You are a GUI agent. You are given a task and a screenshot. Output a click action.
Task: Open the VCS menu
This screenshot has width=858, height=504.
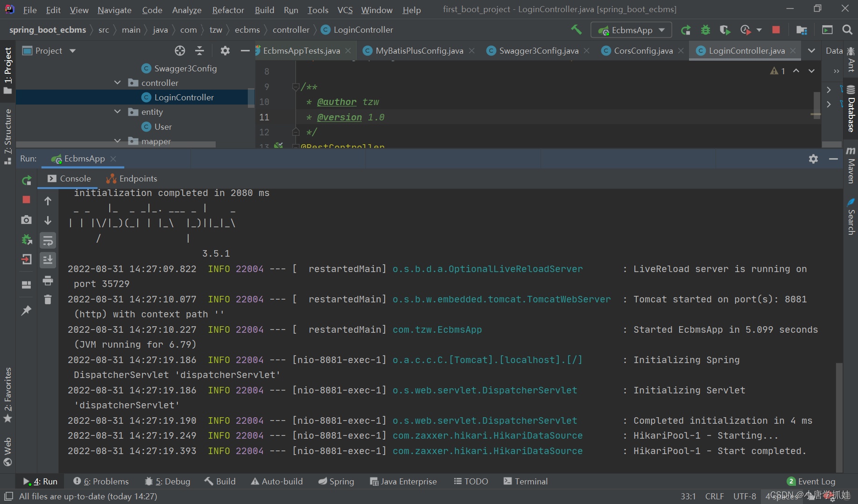pos(345,10)
